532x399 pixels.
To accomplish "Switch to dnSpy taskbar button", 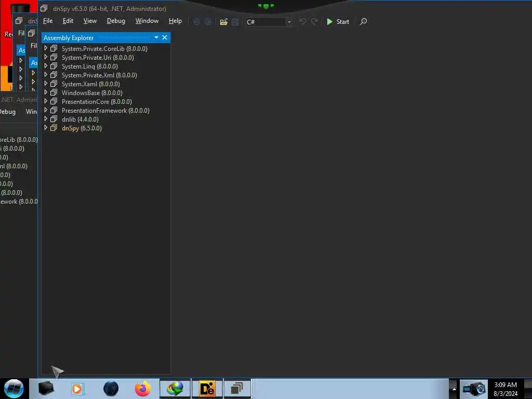I will pyautogui.click(x=237, y=389).
